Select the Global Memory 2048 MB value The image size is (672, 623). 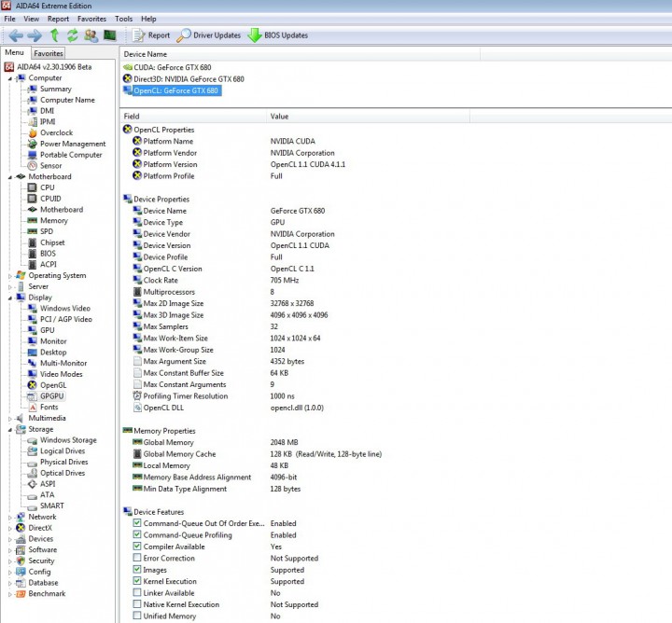click(x=284, y=442)
